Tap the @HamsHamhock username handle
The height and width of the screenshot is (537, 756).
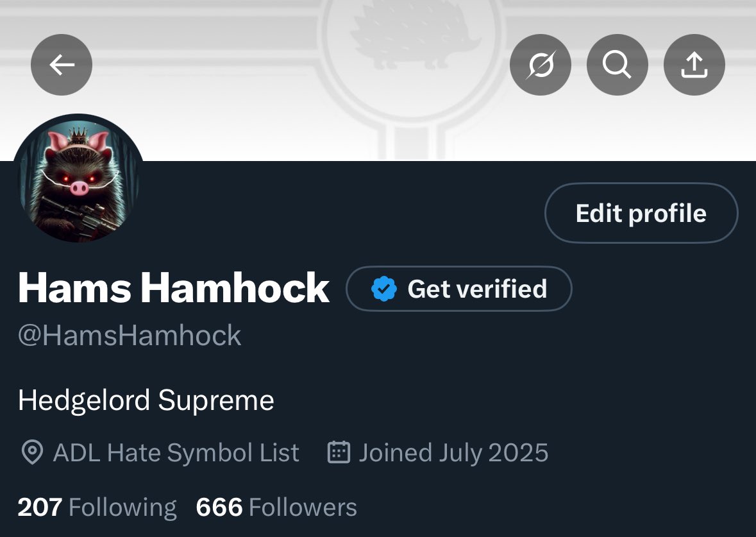point(130,336)
